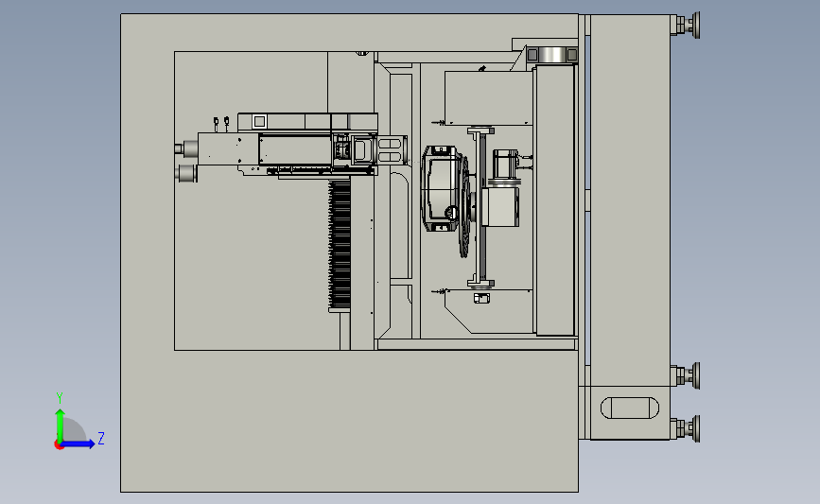820x504 pixels.
Task: Select the upper cylinder on left of slide
Action: tap(186, 149)
